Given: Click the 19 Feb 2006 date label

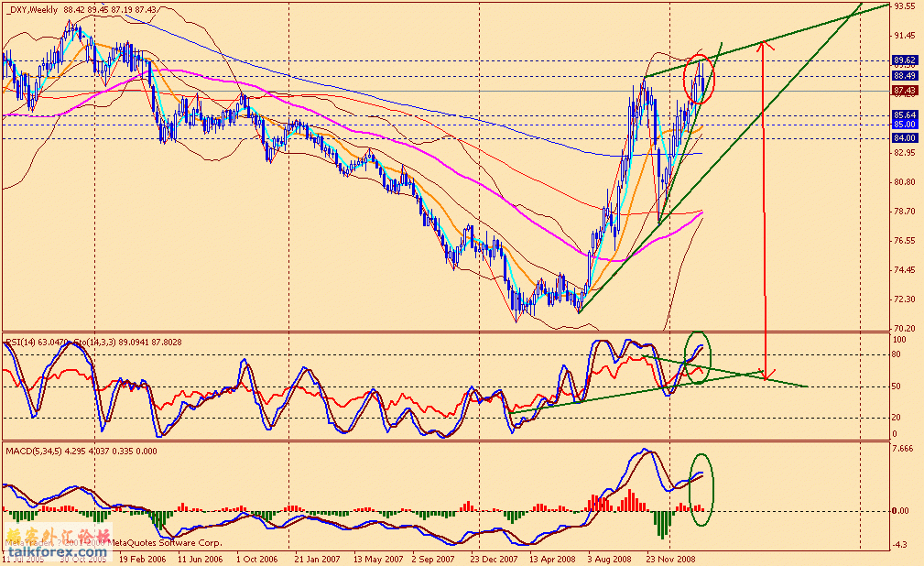Looking at the screenshot, I should pyautogui.click(x=143, y=559).
